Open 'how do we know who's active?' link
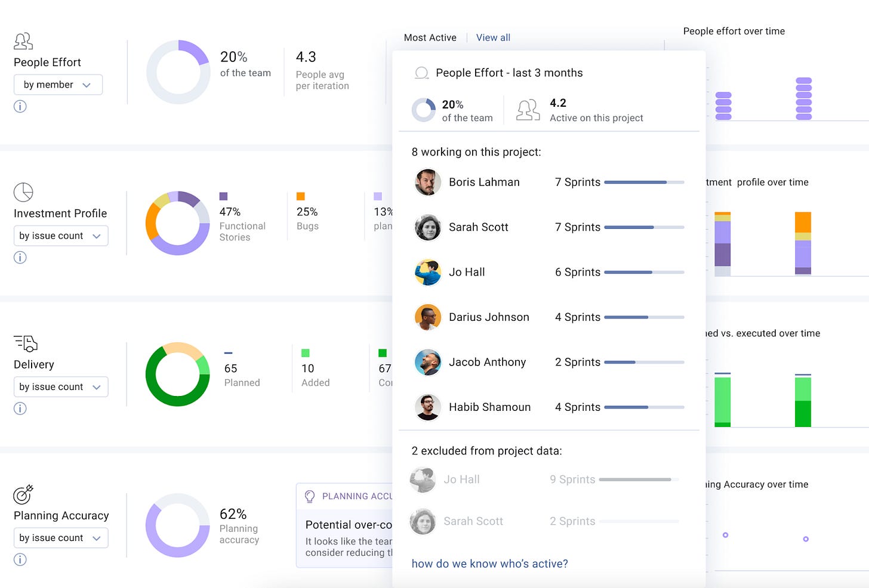The image size is (869, 588). (x=489, y=563)
